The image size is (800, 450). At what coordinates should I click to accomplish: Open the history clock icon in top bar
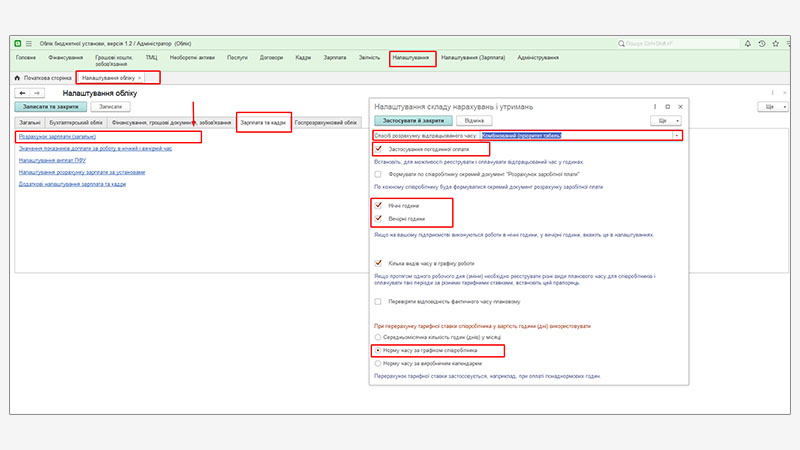[x=760, y=44]
